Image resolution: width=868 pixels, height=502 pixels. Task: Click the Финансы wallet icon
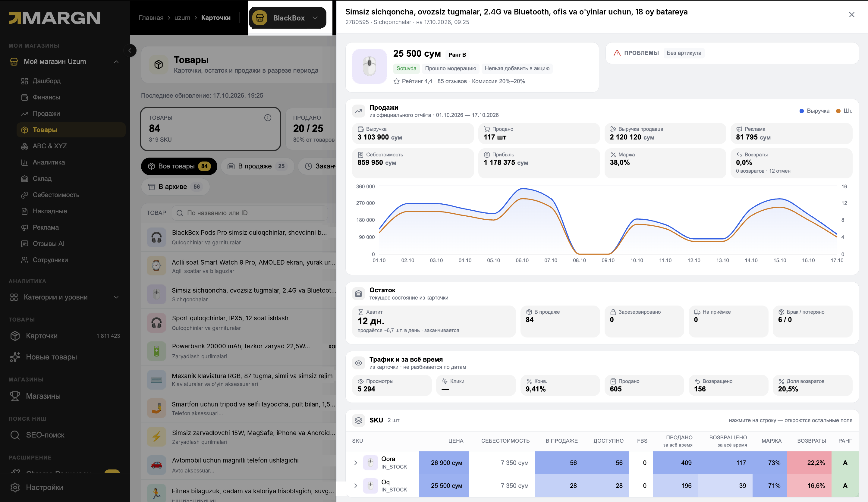[x=24, y=97]
